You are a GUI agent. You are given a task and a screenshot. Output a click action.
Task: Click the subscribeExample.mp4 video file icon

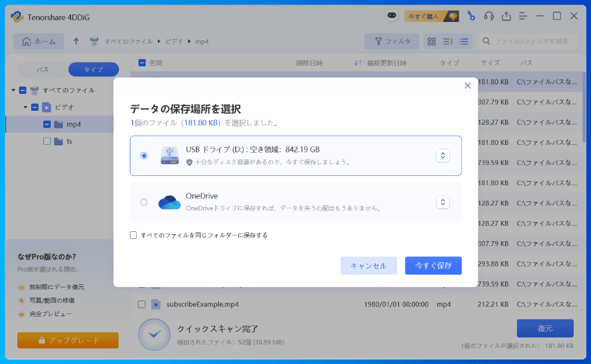tap(156, 304)
